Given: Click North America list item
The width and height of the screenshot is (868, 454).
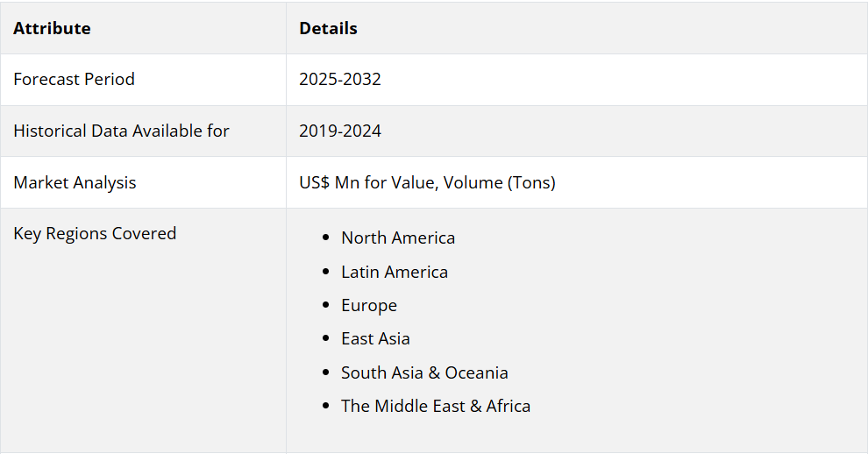Looking at the screenshot, I should [x=398, y=238].
